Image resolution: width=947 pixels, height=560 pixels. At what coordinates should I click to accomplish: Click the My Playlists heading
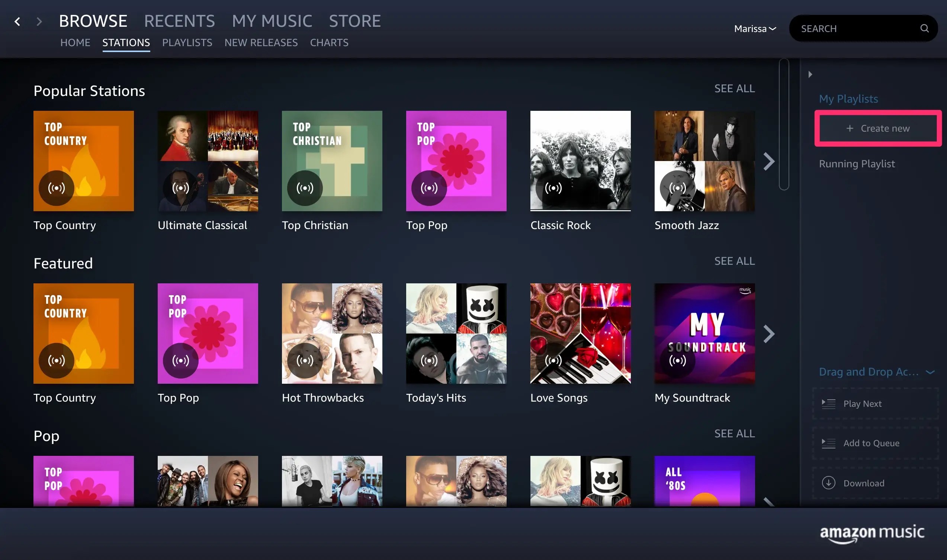(x=848, y=99)
